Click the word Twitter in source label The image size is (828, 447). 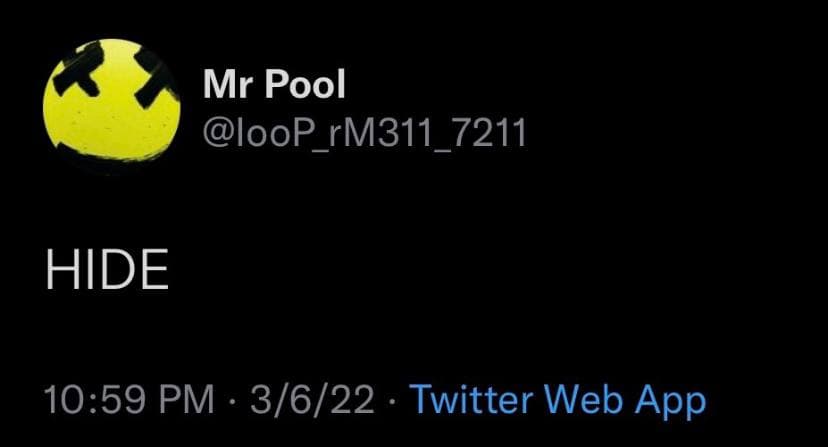pos(471,399)
